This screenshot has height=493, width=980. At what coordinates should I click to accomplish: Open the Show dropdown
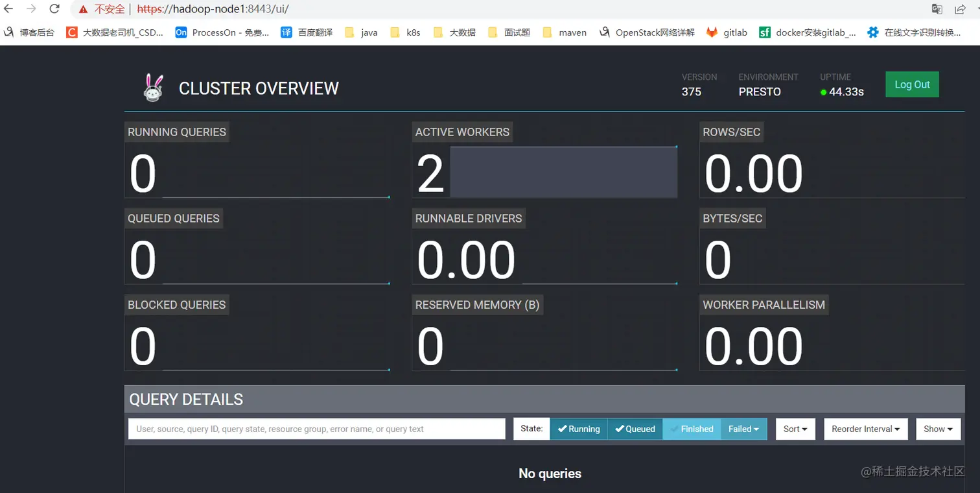click(x=938, y=429)
